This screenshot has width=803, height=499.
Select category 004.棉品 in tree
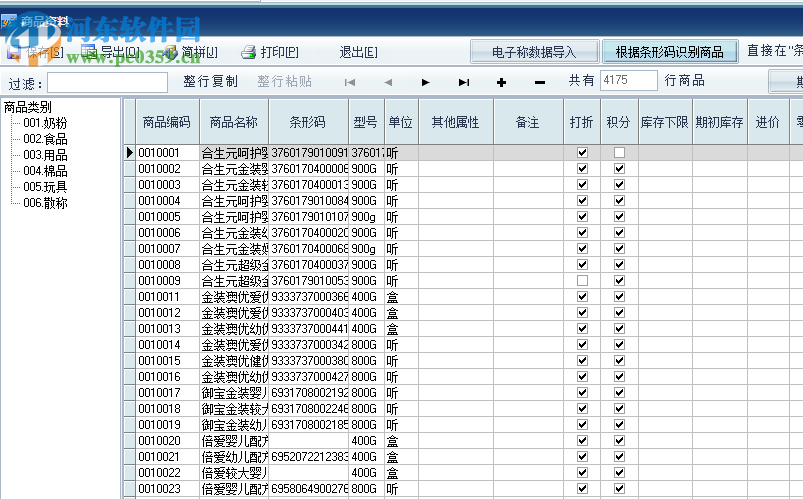pyautogui.click(x=45, y=171)
